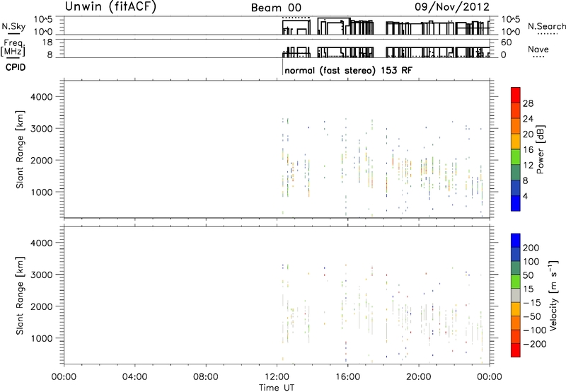Click the '16:00' time tick label
Image resolution: width=566 pixels, height=392 pixels.
[347, 377]
